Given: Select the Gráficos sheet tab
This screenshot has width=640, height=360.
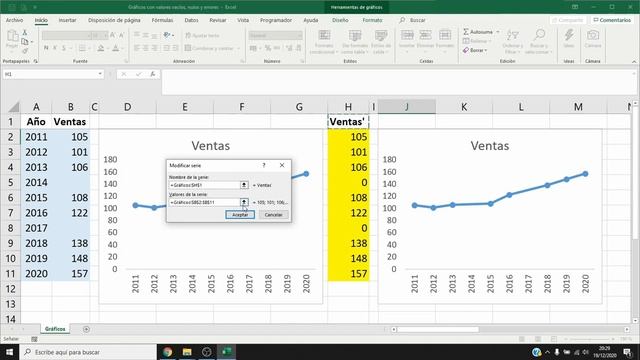Looking at the screenshot, I should point(55,329).
